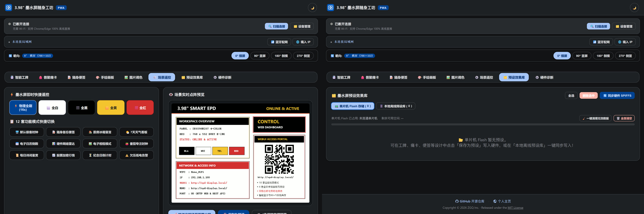Switch to 场景遥控 tab in the right window
Viewport: 644px width, 214px height.
coord(484,77)
